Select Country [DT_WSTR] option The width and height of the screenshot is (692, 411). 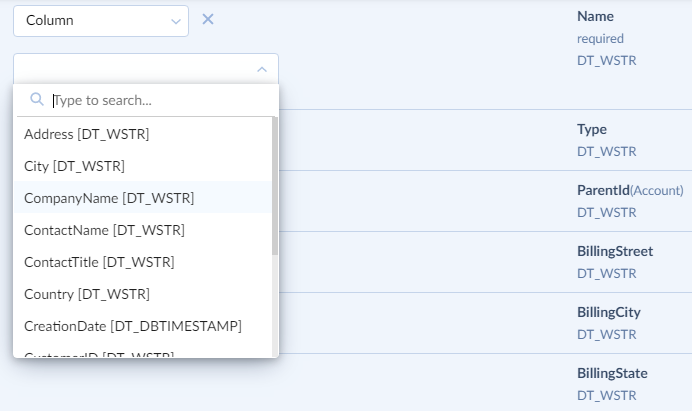[x=87, y=294]
